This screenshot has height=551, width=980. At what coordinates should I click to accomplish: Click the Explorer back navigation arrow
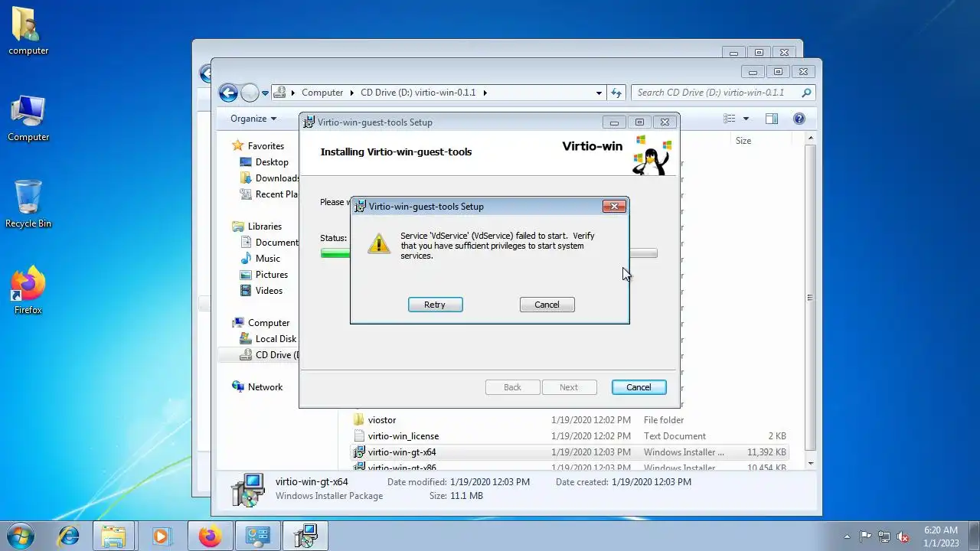(228, 93)
